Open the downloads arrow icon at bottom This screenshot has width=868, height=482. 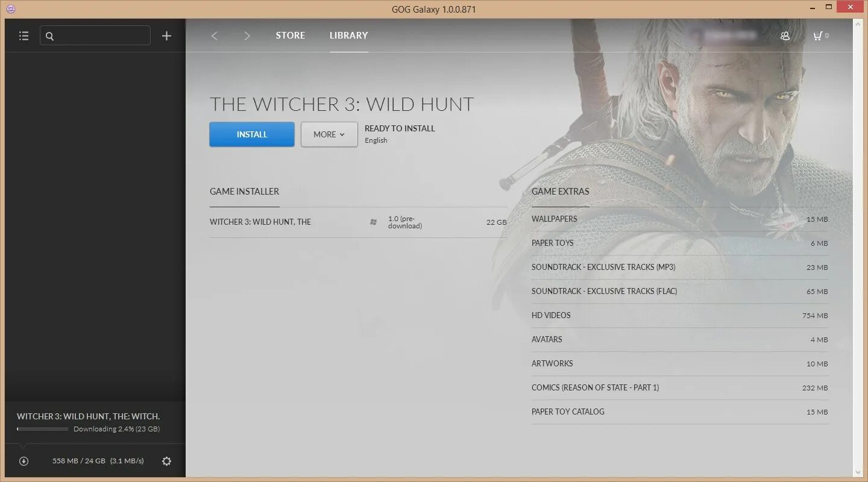pyautogui.click(x=24, y=461)
